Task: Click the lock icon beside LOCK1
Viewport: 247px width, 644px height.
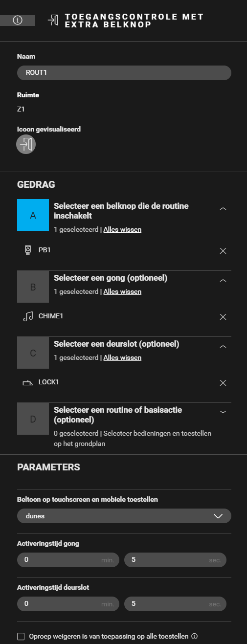Action: click(28, 382)
